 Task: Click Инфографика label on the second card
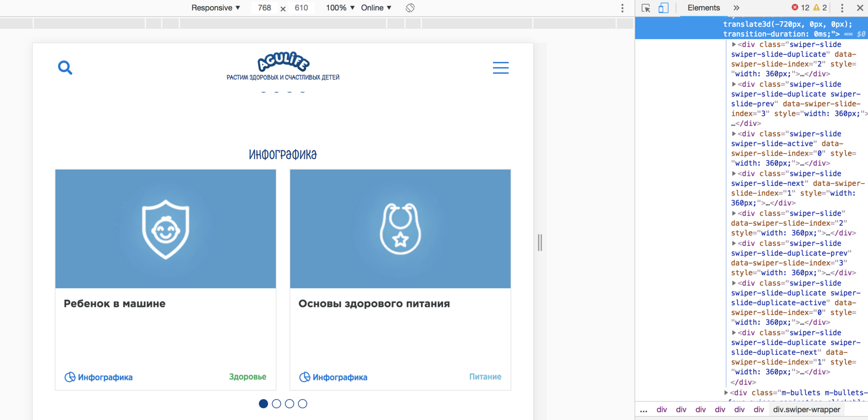(340, 377)
